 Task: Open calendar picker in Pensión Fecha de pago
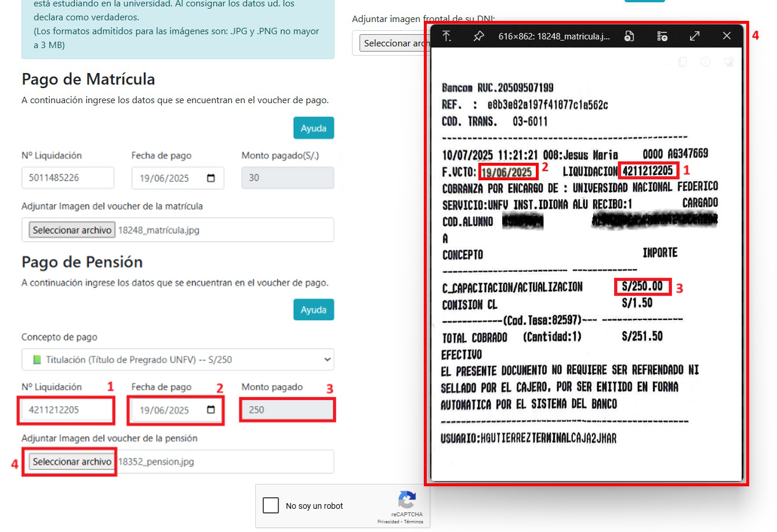(211, 410)
